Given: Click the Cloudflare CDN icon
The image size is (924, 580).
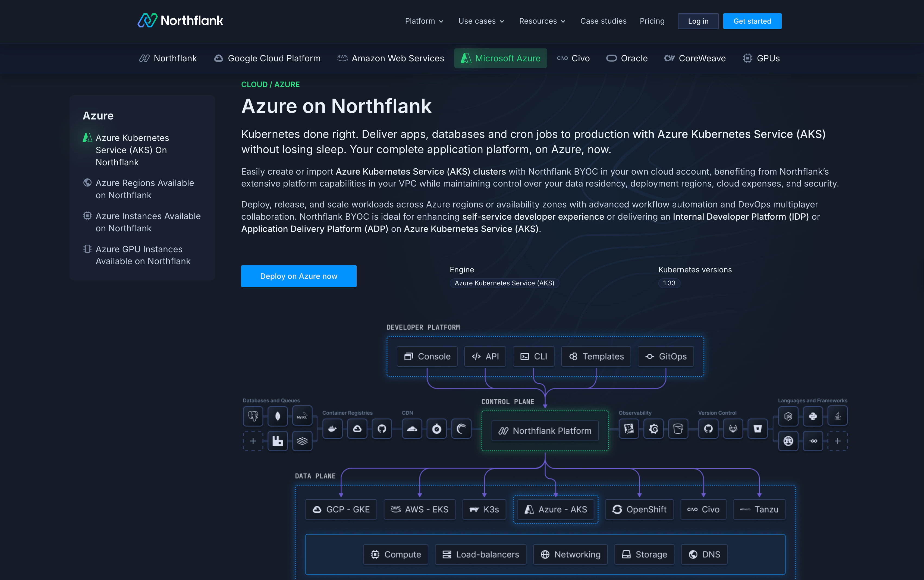Looking at the screenshot, I should point(412,428).
